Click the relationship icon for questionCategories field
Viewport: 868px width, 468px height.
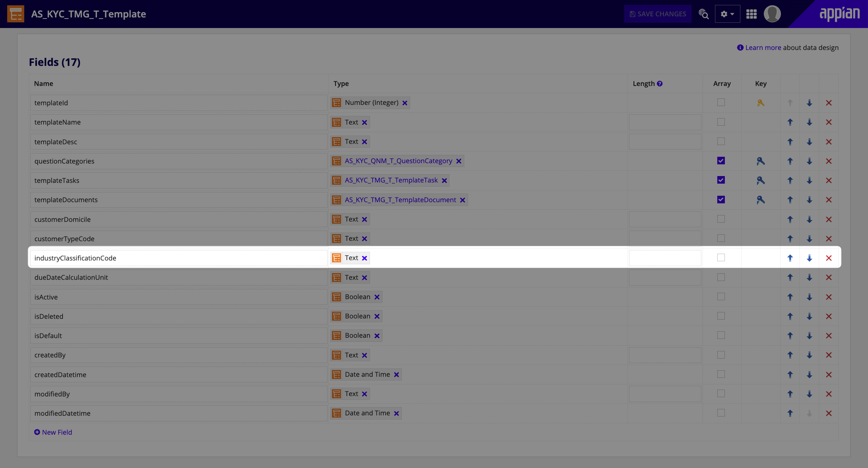[x=761, y=161]
